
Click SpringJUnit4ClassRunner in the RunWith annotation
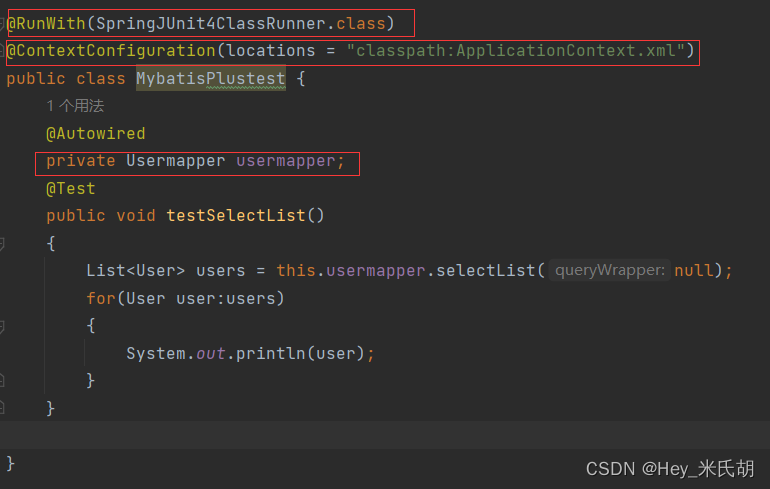(x=211, y=24)
